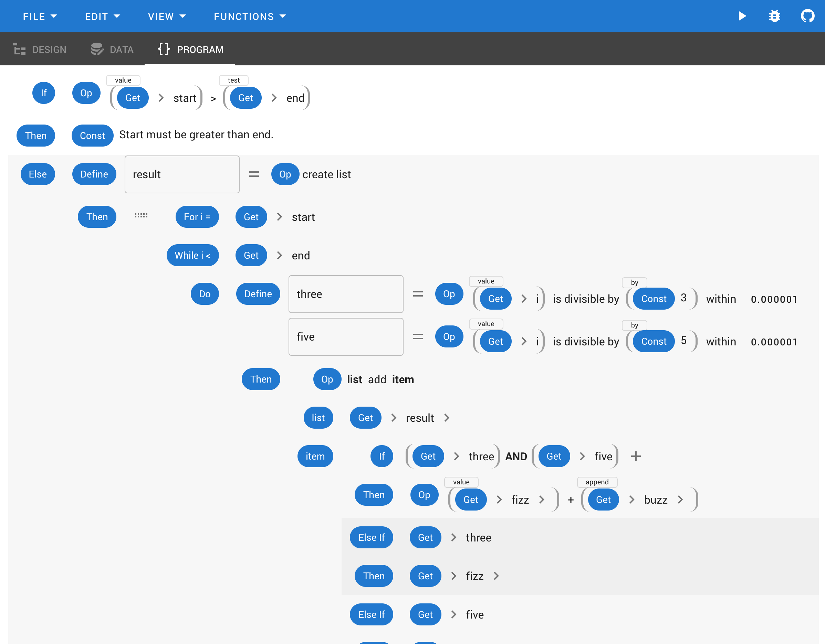
Task: Click the result input field
Action: pyautogui.click(x=181, y=174)
